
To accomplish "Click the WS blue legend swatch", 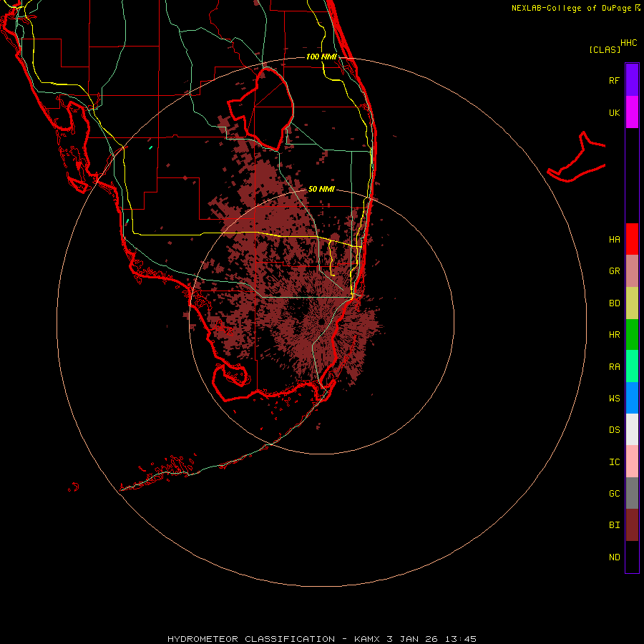I will pyautogui.click(x=632, y=398).
